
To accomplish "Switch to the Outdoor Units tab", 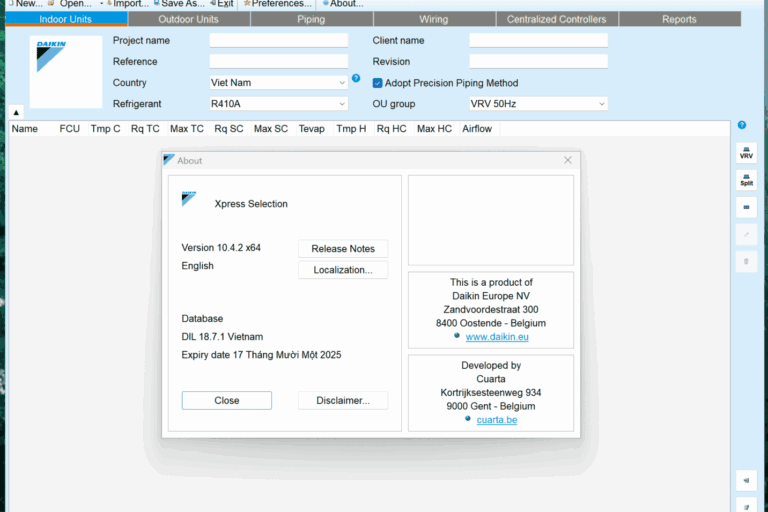I will 189,19.
